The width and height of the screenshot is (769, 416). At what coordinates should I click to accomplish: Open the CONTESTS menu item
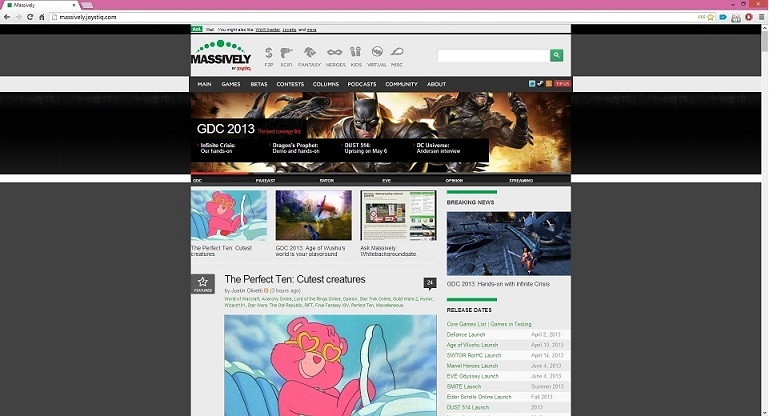(290, 84)
